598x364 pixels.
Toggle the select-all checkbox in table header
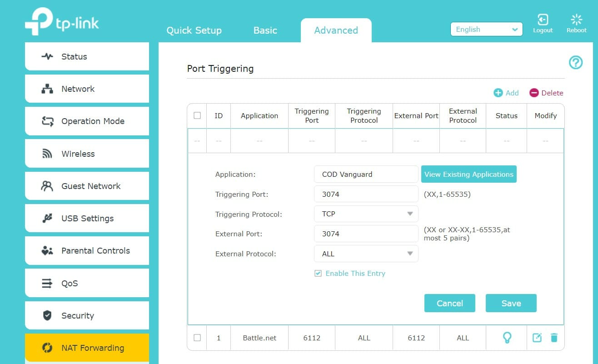(x=197, y=115)
